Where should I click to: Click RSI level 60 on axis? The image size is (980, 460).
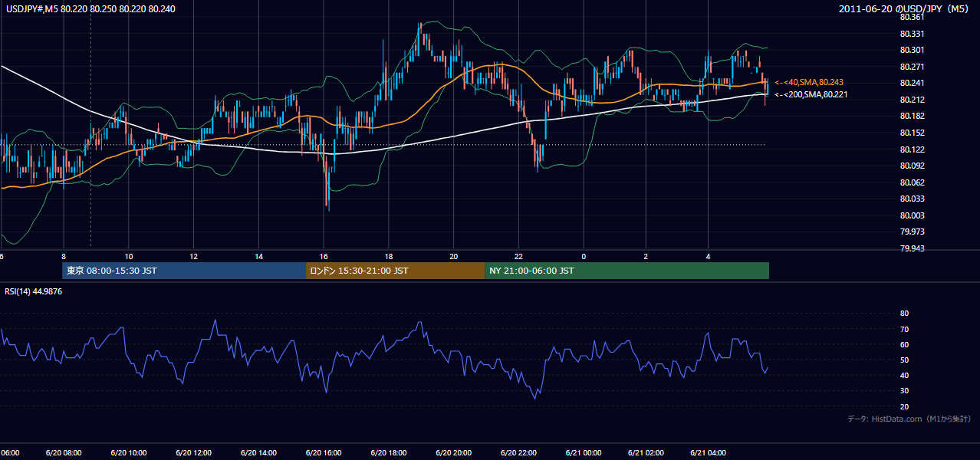point(905,344)
